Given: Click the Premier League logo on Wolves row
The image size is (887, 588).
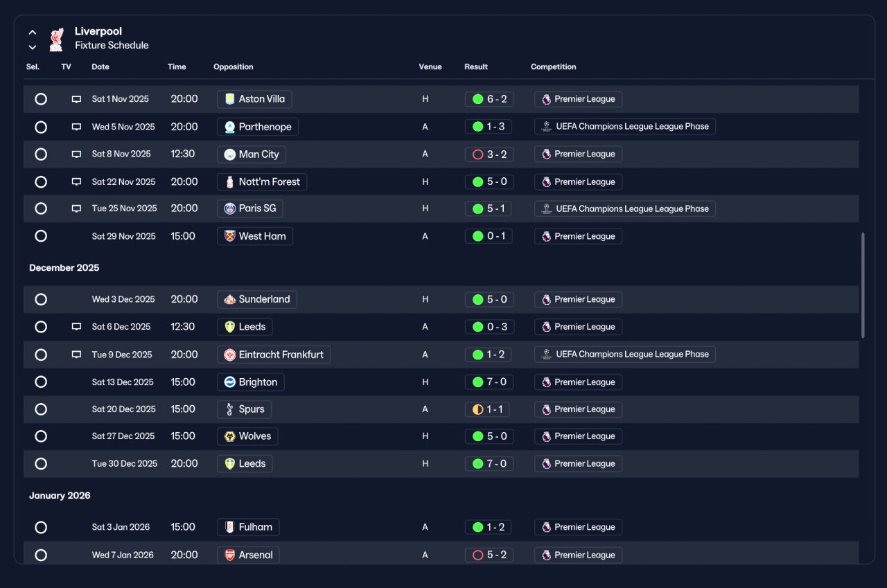Looking at the screenshot, I should tap(546, 436).
